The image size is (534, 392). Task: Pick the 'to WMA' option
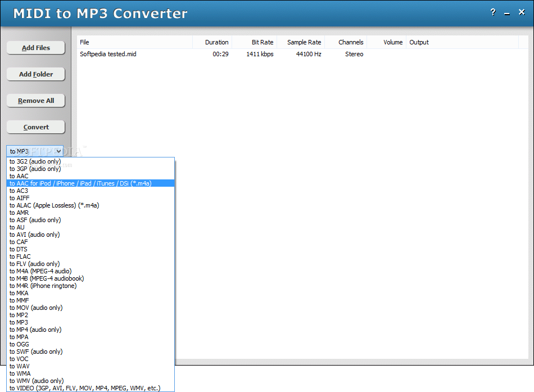click(x=90, y=373)
